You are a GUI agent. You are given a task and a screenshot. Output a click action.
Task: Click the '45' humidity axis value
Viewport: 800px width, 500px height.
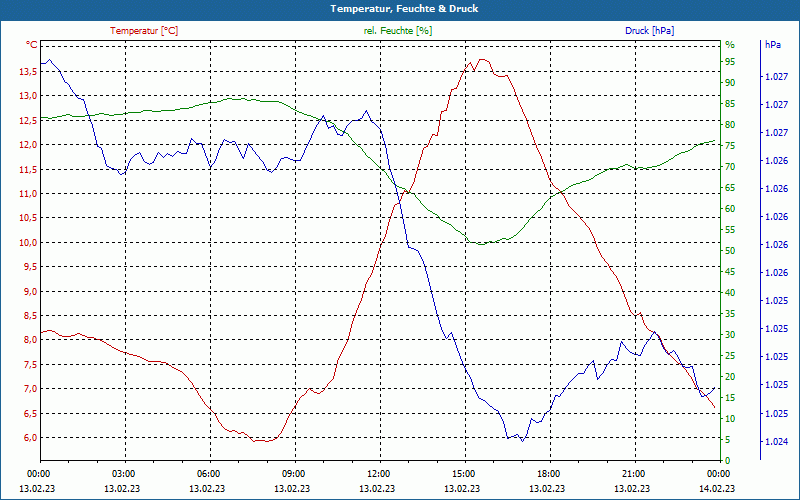click(x=730, y=272)
